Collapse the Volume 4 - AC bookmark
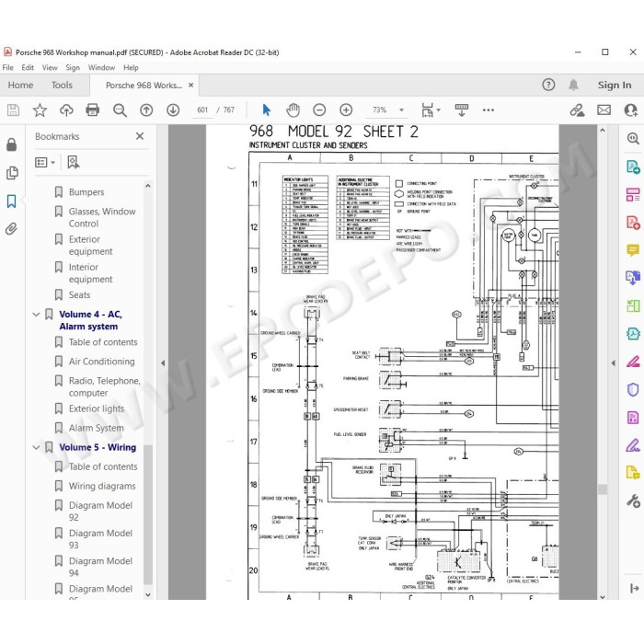The image size is (644, 644). tap(36, 315)
